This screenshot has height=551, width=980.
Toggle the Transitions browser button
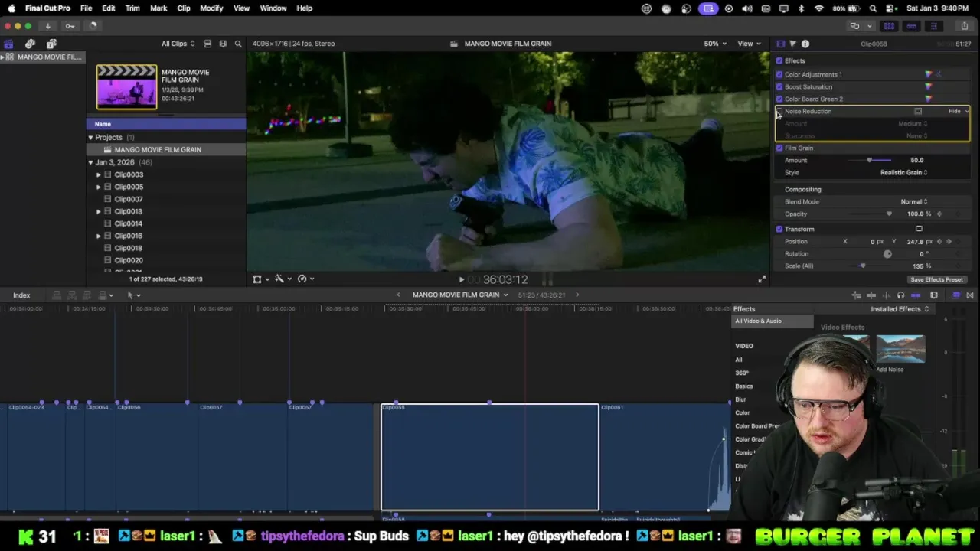970,295
